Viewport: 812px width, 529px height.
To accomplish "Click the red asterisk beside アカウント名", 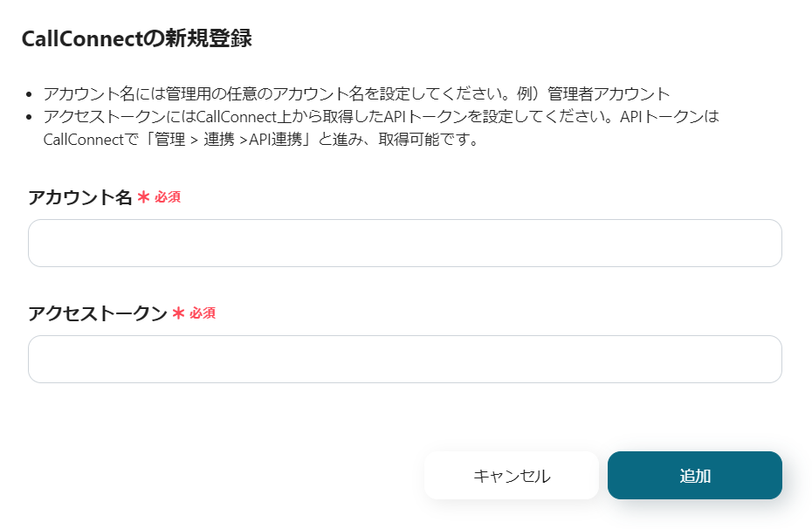I will (145, 197).
